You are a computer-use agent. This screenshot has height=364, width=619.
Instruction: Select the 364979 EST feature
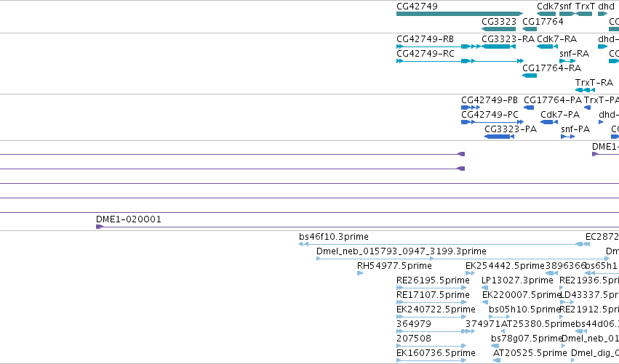point(431,331)
